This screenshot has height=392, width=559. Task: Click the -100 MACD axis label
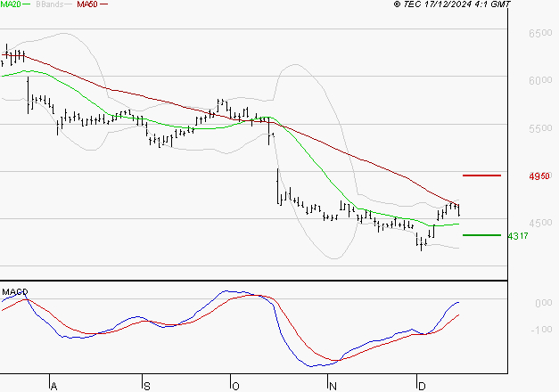541,330
